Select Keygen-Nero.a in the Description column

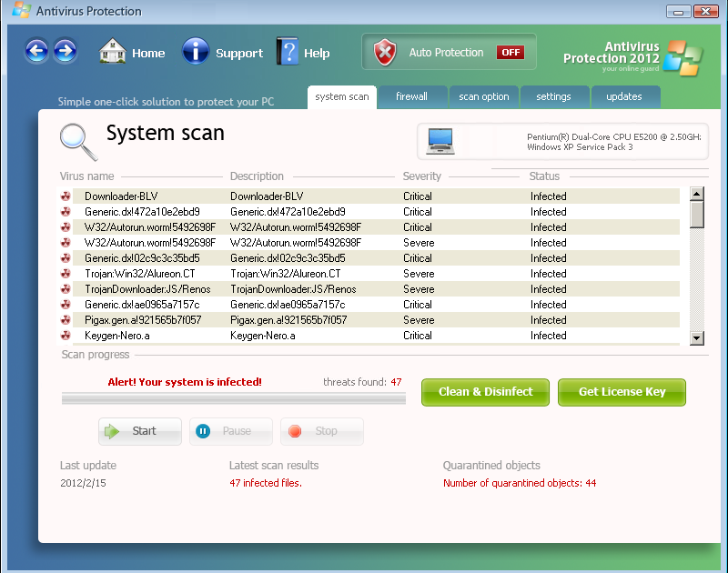pyautogui.click(x=263, y=336)
